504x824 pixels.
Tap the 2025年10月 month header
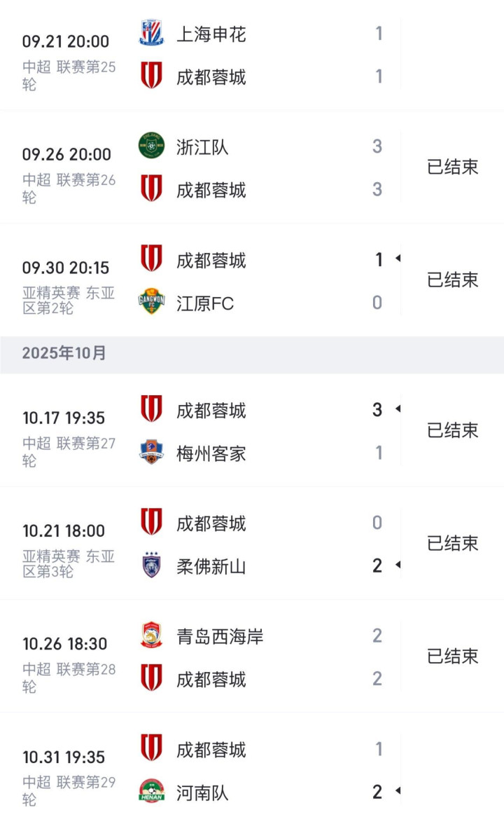pyautogui.click(x=64, y=353)
